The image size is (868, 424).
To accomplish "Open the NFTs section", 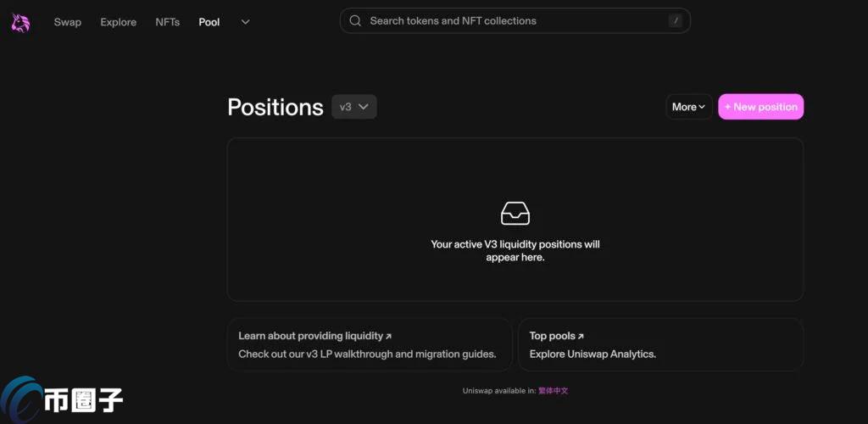I will pyautogui.click(x=168, y=22).
